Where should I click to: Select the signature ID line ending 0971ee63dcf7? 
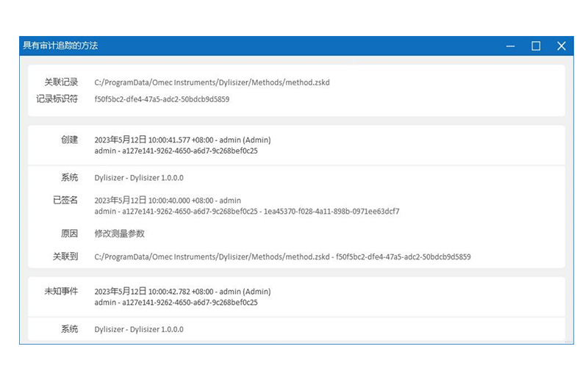coord(247,212)
